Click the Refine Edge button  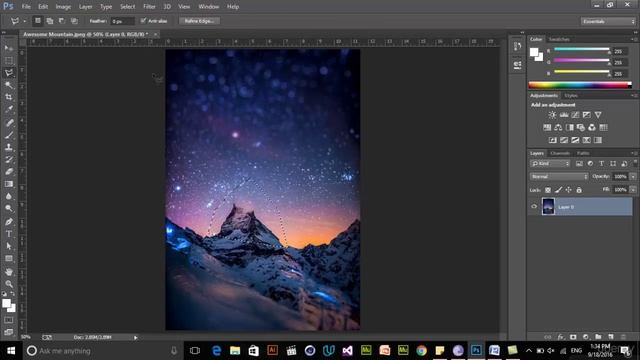(199, 21)
